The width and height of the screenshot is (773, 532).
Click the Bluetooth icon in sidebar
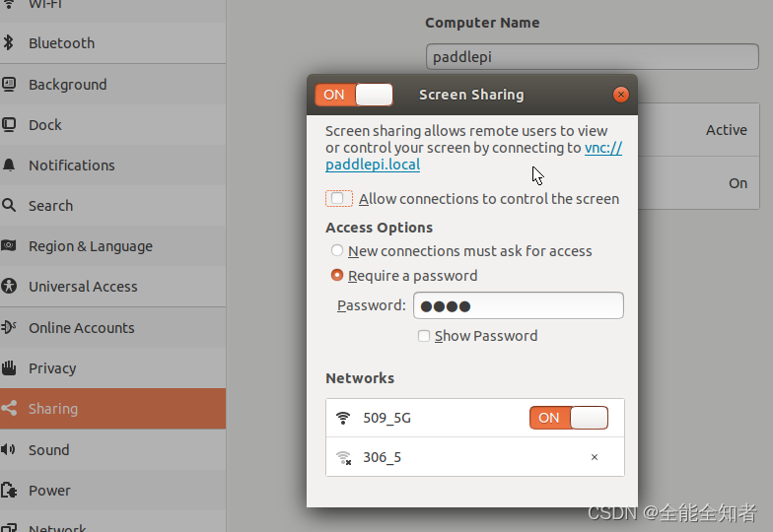pos(8,43)
